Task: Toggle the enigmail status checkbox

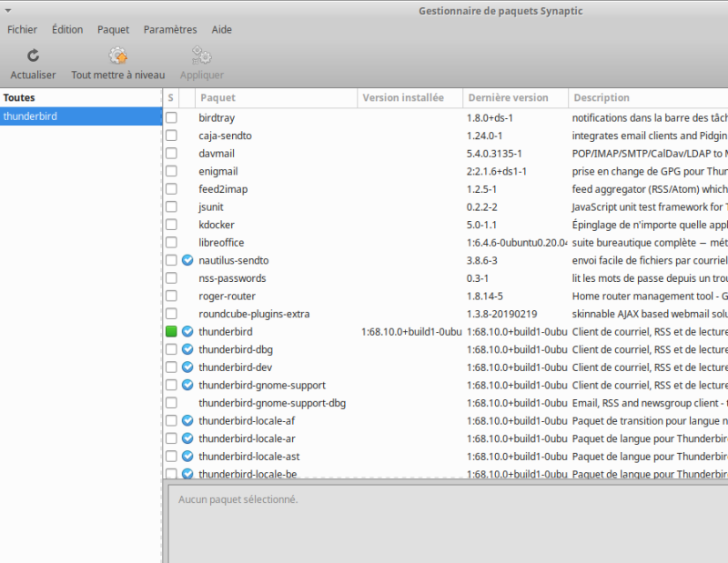Action: [171, 171]
